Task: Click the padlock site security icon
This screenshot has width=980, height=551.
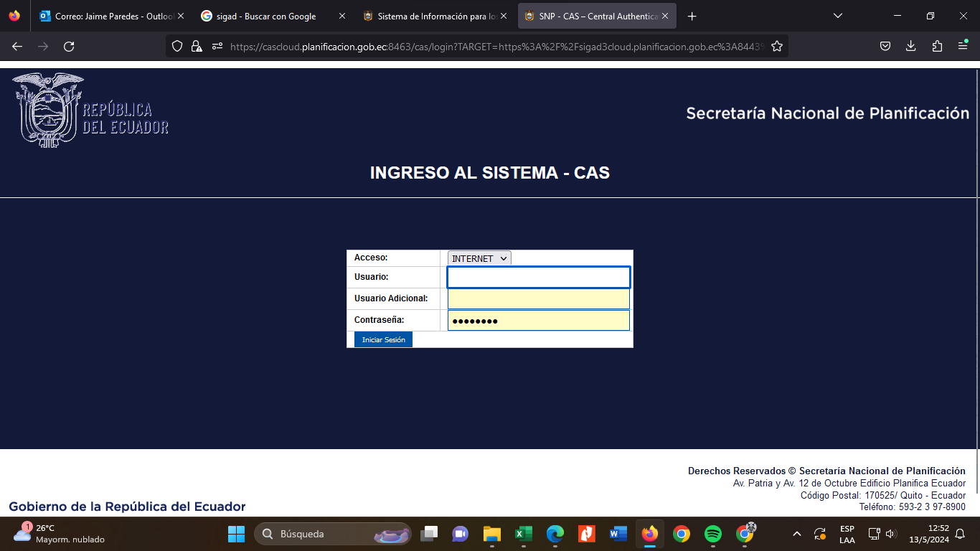Action: click(197, 47)
